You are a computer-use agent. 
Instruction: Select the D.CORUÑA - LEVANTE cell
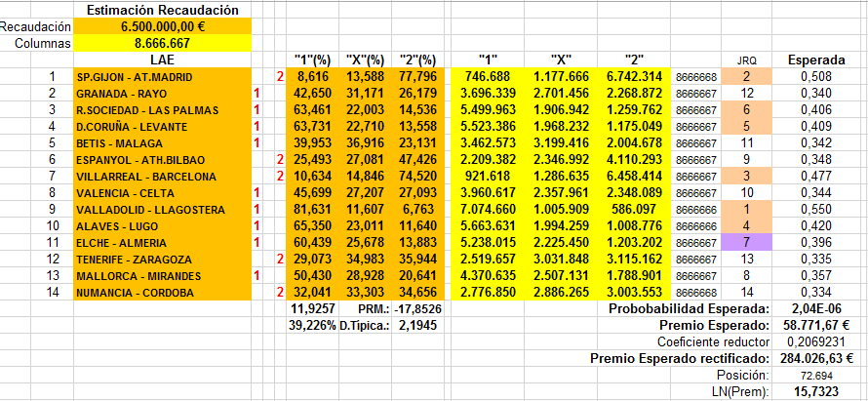(162, 126)
